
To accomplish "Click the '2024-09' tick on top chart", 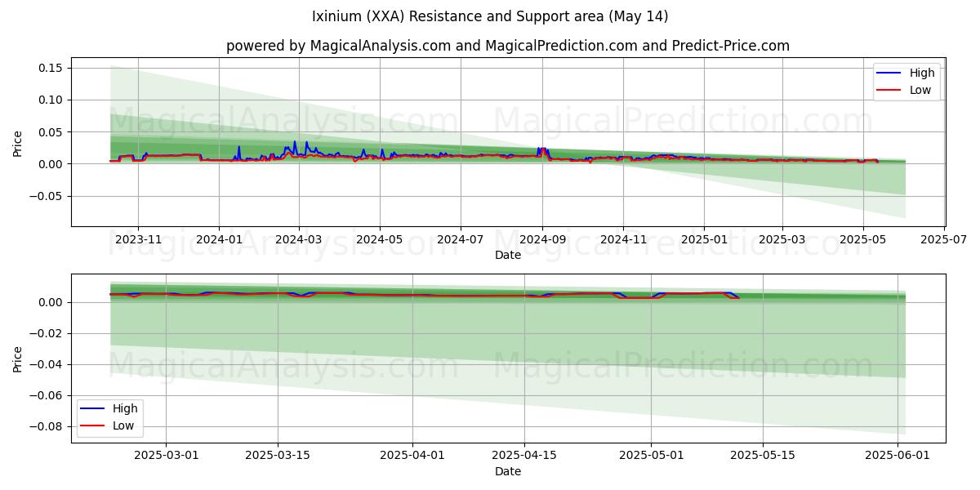I will (542, 239).
